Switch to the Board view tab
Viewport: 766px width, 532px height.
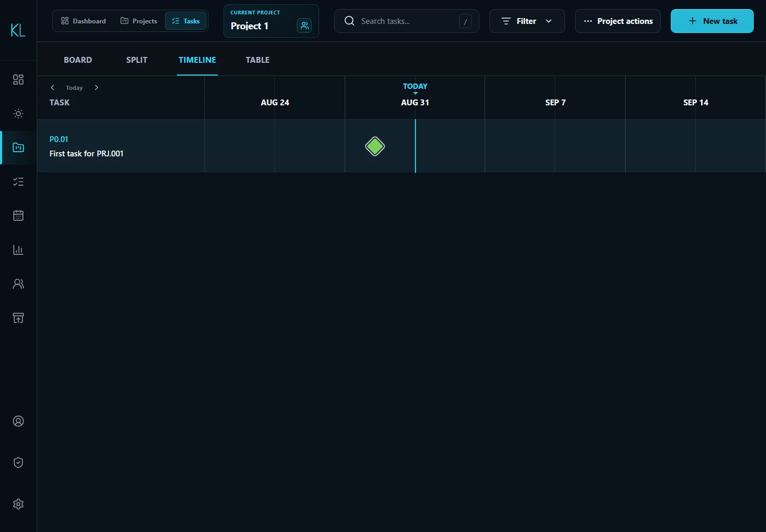click(x=78, y=60)
